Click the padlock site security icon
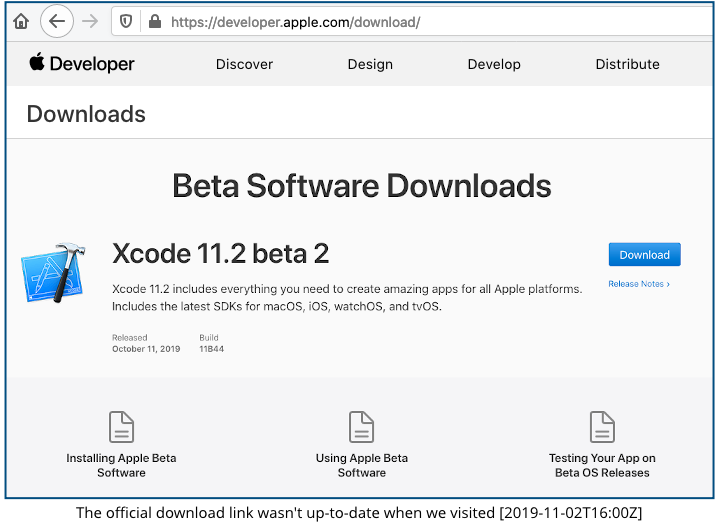Screen dimensions: 720x524 click(x=155, y=21)
